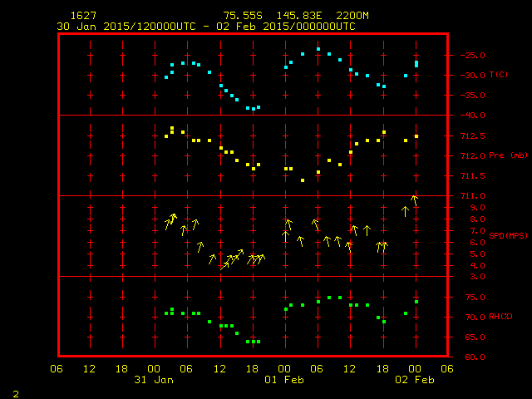Image resolution: width=532 pixels, height=399 pixels.
Task: Click the number 2 in bottom-left corner
Action: pos(15,392)
